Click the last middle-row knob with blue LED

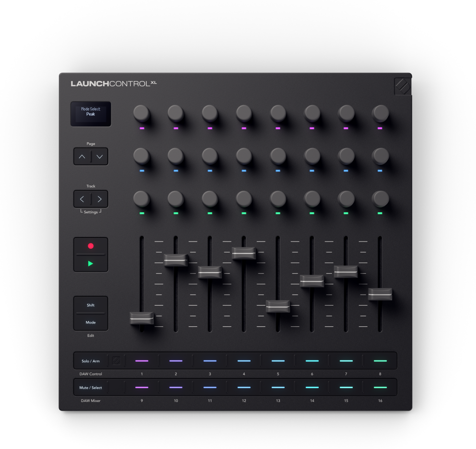pyautogui.click(x=380, y=156)
